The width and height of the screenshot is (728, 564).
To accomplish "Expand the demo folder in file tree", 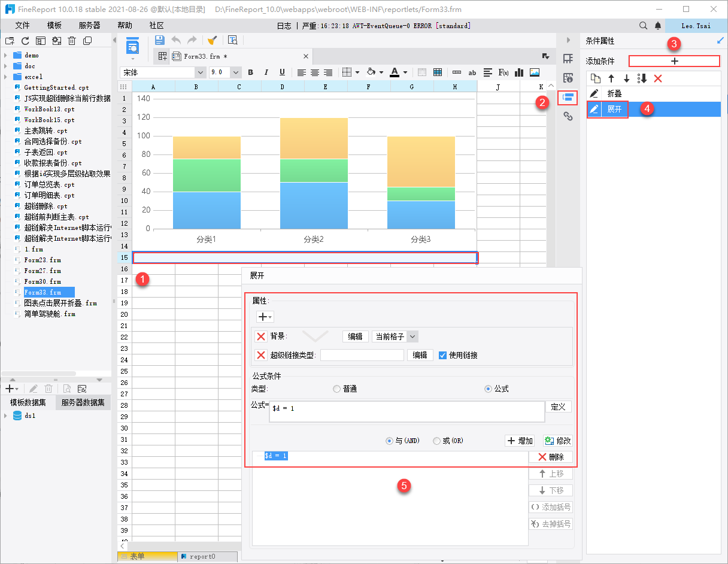I will click(x=5, y=55).
